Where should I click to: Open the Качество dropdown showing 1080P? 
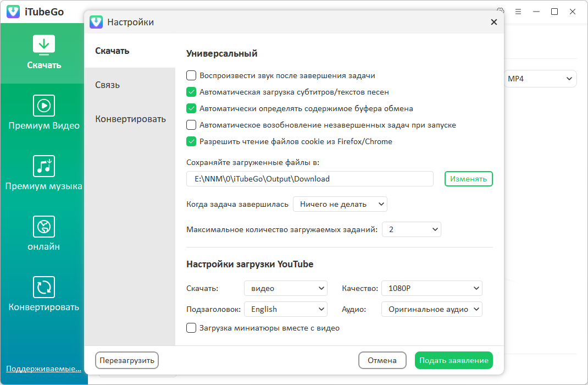click(431, 288)
